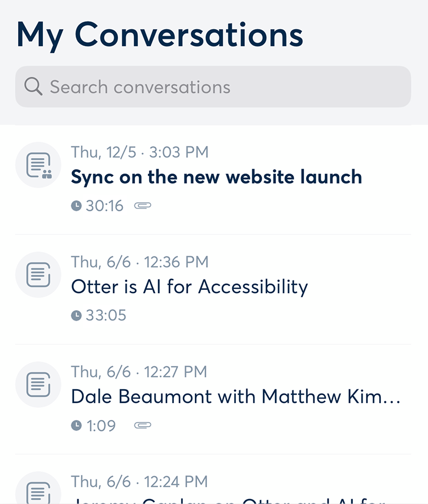Click the paperclip icon next to 30:16
This screenshot has width=428, height=504.
pos(143,206)
